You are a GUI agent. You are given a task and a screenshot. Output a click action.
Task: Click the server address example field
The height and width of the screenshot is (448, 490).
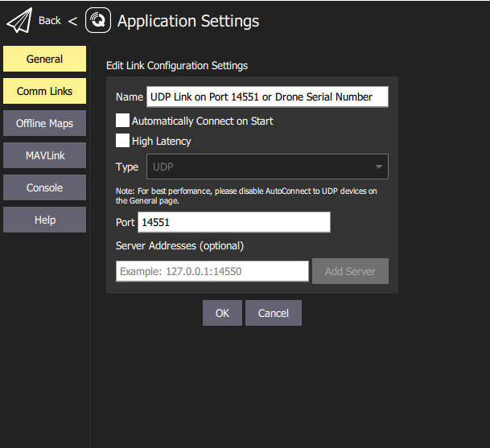212,271
